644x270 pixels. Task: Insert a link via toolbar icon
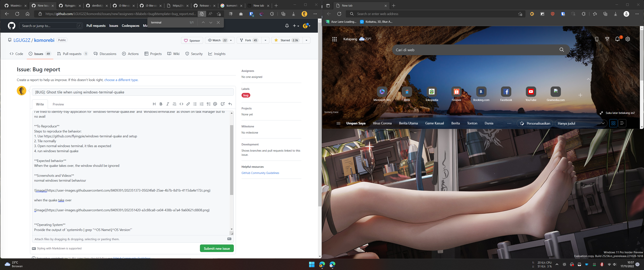[x=188, y=104]
